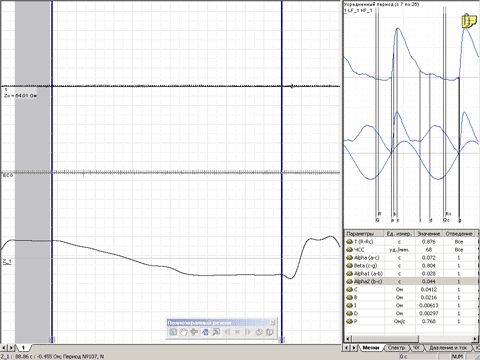Select the C value 0.0412
Viewport: 480px width, 360px height.
pyautogui.click(x=429, y=290)
